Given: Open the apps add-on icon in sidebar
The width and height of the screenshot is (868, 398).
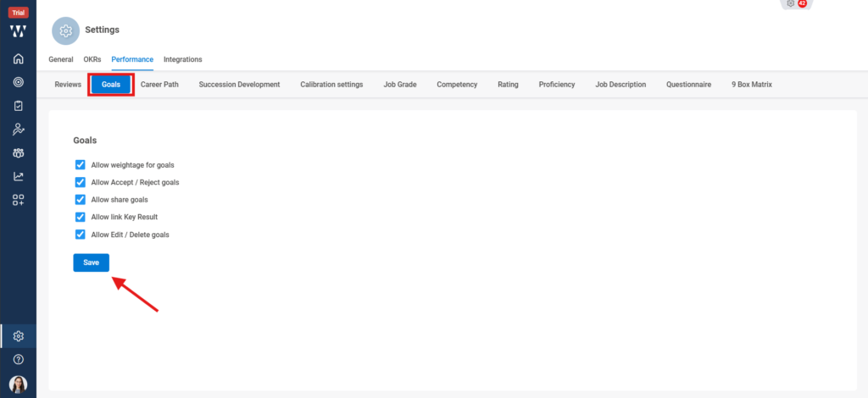Looking at the screenshot, I should [19, 200].
